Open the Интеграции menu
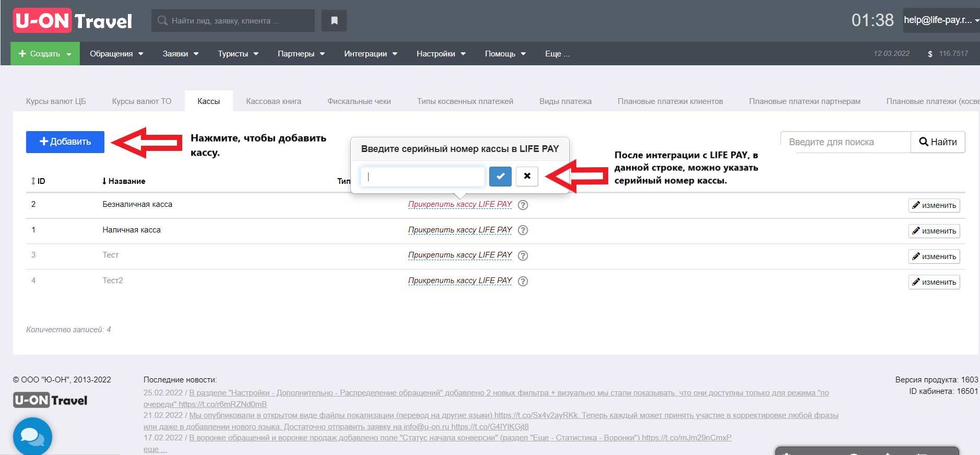This screenshot has height=455, width=980. pyautogui.click(x=371, y=54)
